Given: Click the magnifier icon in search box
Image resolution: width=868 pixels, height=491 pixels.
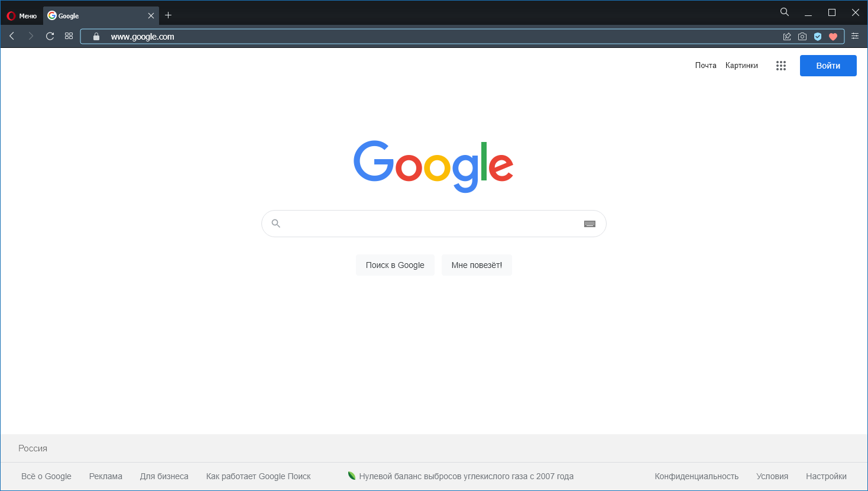Looking at the screenshot, I should pyautogui.click(x=276, y=224).
